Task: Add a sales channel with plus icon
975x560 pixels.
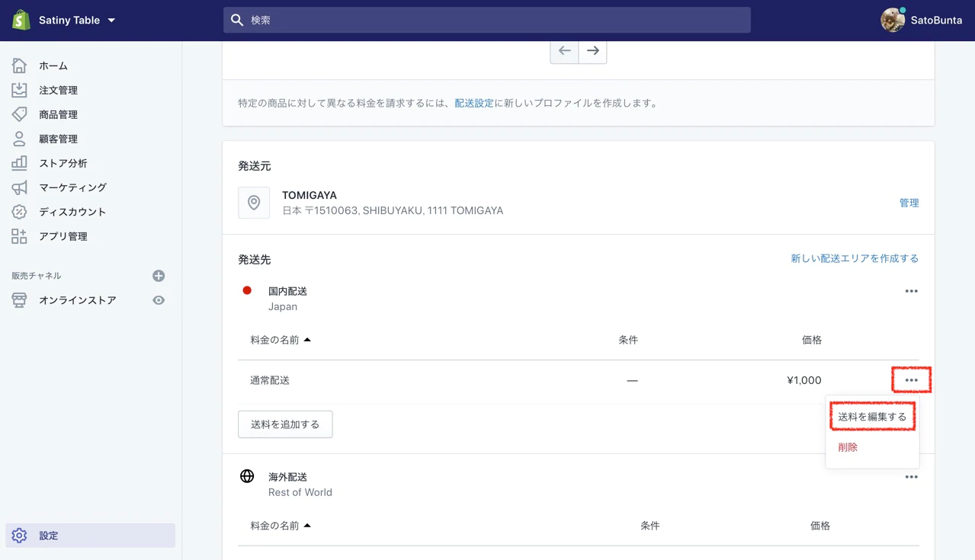Action: click(159, 276)
